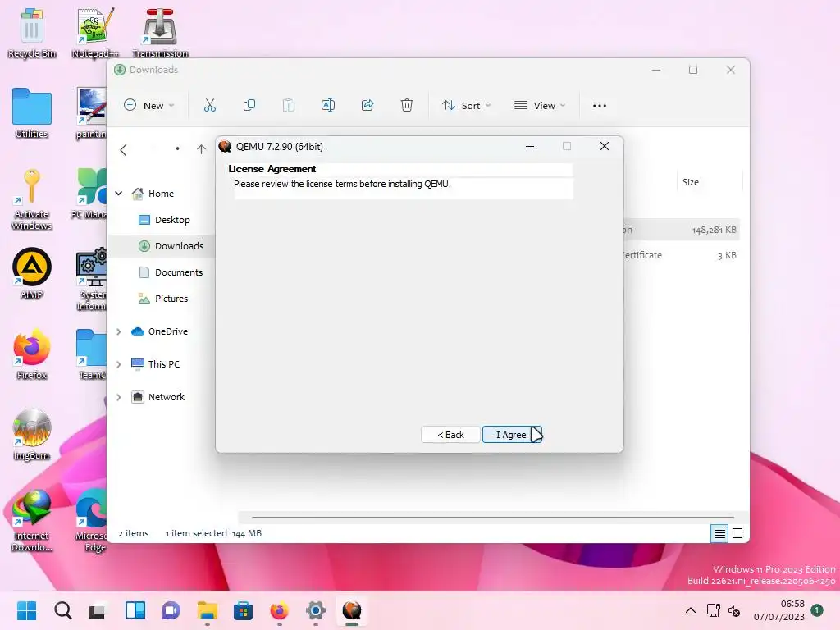Open the New item dropdown
The image size is (840, 630).
tap(149, 106)
